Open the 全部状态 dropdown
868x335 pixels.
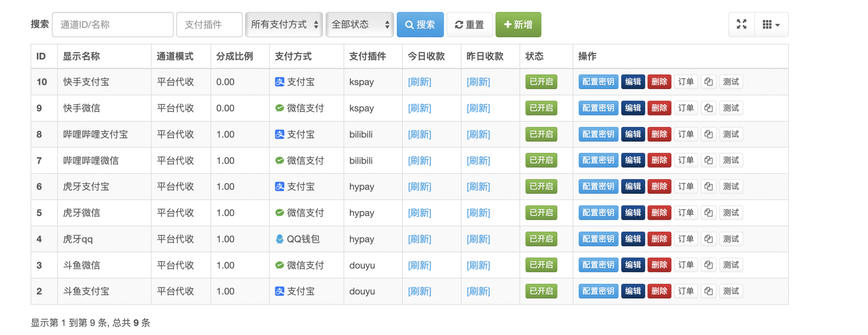click(x=359, y=24)
